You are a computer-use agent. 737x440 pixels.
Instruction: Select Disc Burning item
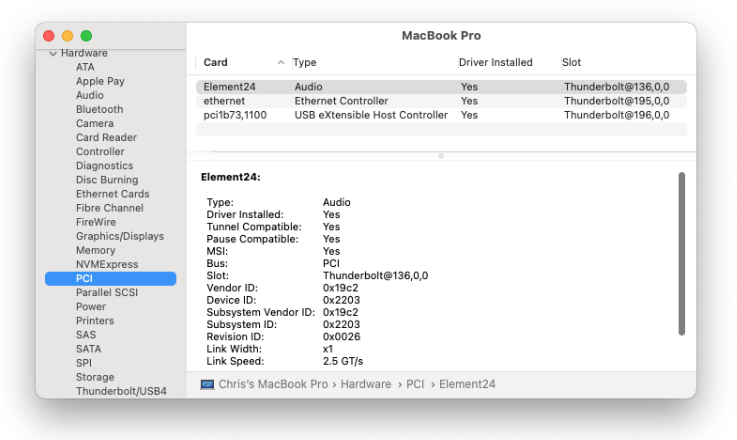[x=107, y=180]
